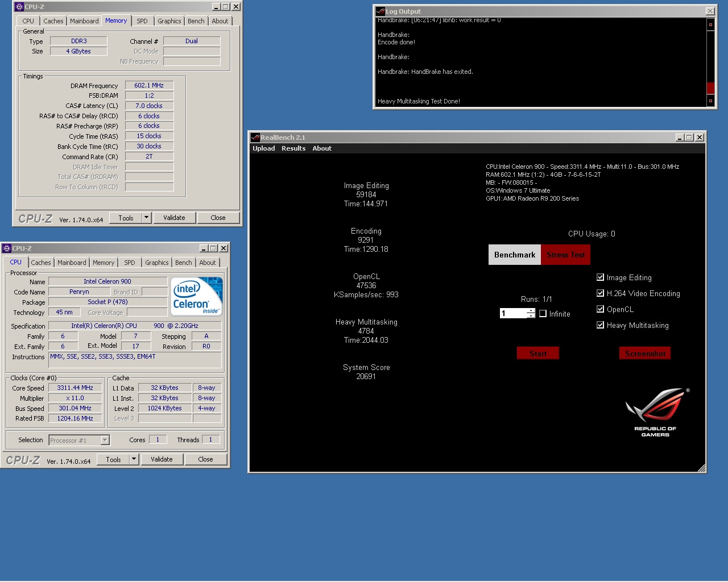Switch to Mainboard tab in lower CPU-Z window
The width and height of the screenshot is (728, 582).
(72, 263)
